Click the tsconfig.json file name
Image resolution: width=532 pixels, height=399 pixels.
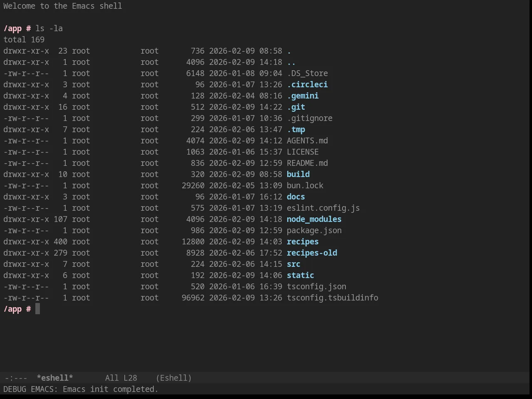(316, 286)
